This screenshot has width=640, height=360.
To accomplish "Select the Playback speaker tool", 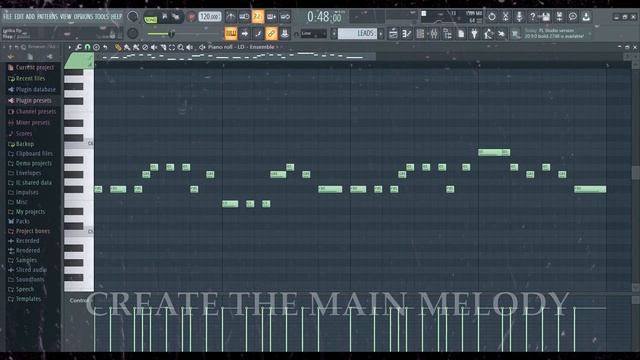I will pyautogui.click(x=190, y=47).
